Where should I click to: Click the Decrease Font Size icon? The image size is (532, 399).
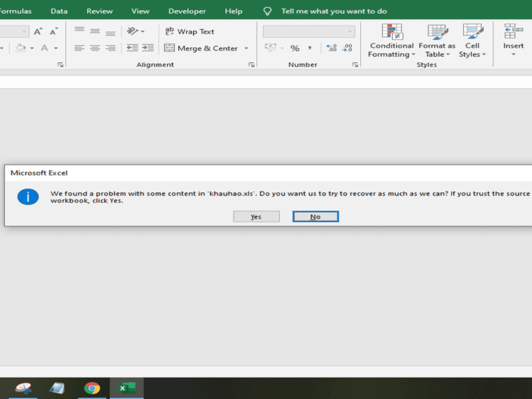(54, 32)
